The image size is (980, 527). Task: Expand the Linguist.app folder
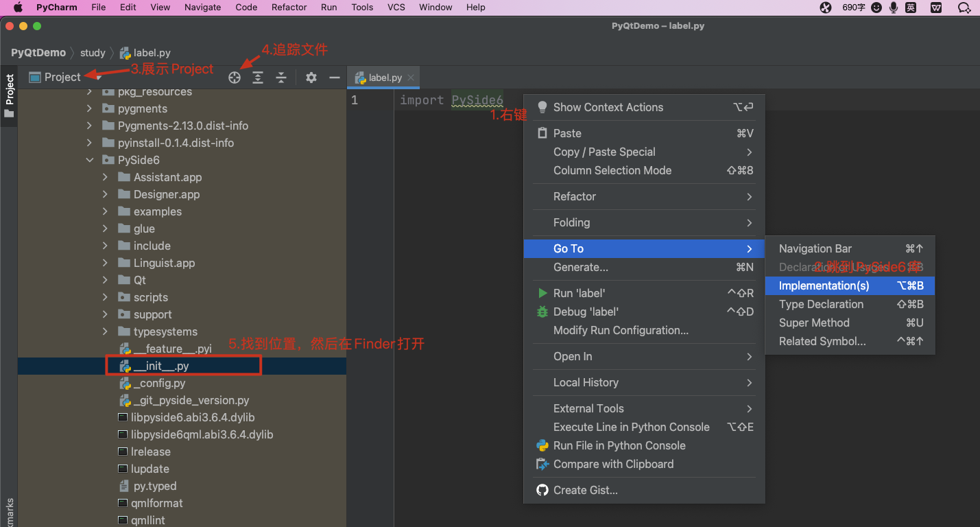(106, 263)
